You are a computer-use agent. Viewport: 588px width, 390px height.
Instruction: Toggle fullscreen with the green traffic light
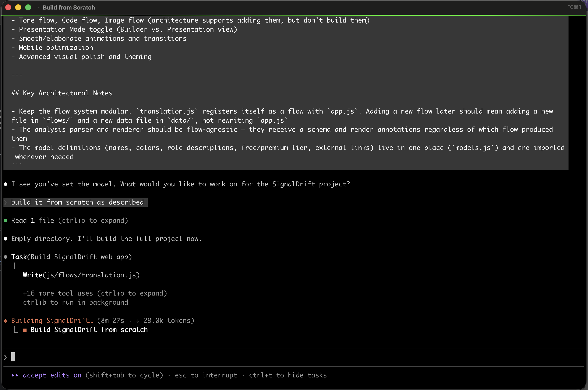28,7
